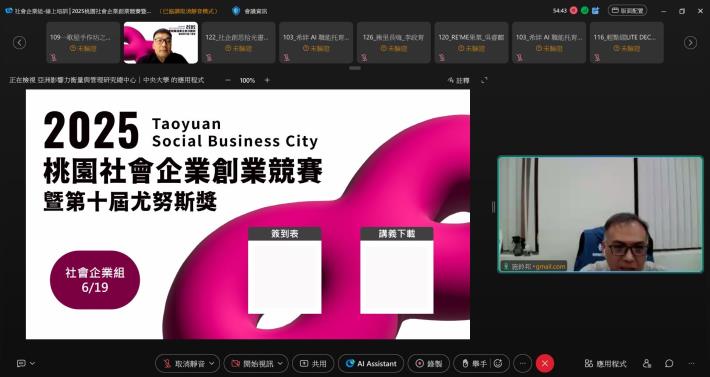The image size is (710, 377).
Task: Toggle closed captions icon at bottom left
Action: 21,363
